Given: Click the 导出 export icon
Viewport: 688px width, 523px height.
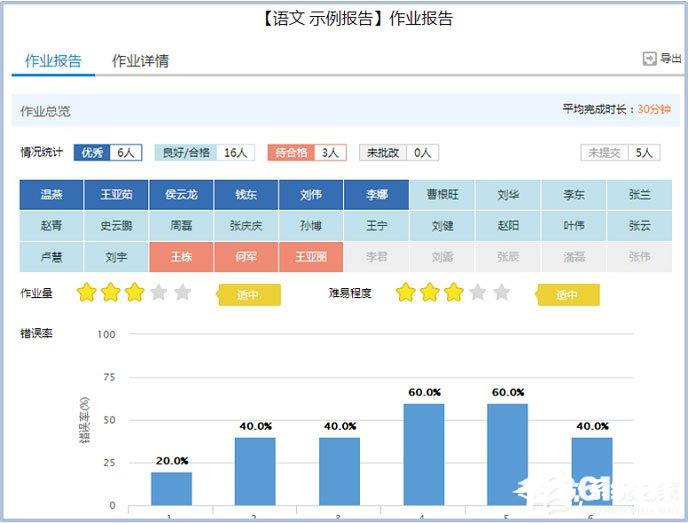Looking at the screenshot, I should tap(649, 58).
